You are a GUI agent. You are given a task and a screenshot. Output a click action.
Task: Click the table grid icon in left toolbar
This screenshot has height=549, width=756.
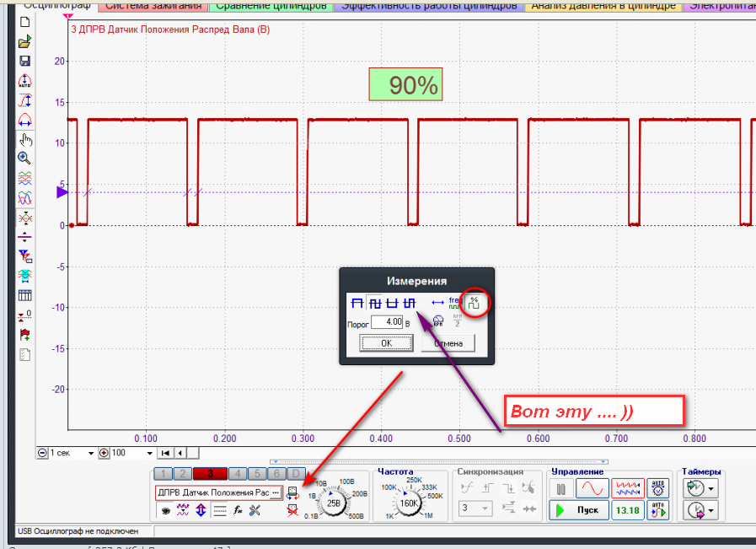(x=25, y=295)
